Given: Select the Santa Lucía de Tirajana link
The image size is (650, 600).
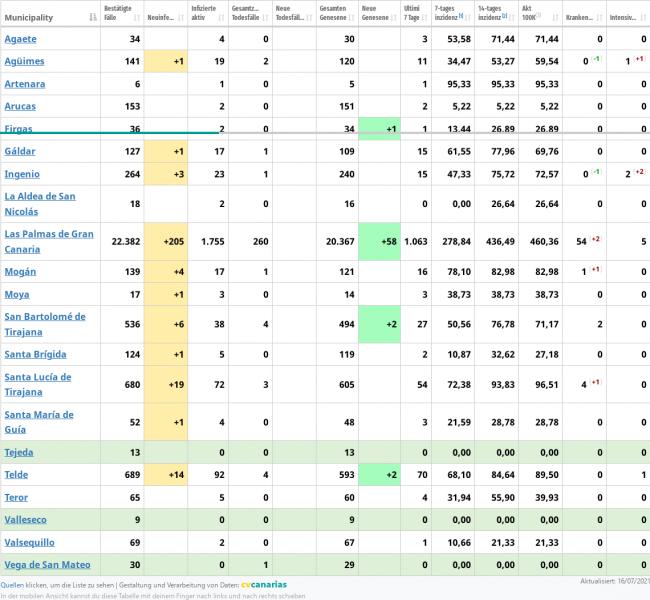Looking at the screenshot, I should click(x=38, y=384).
